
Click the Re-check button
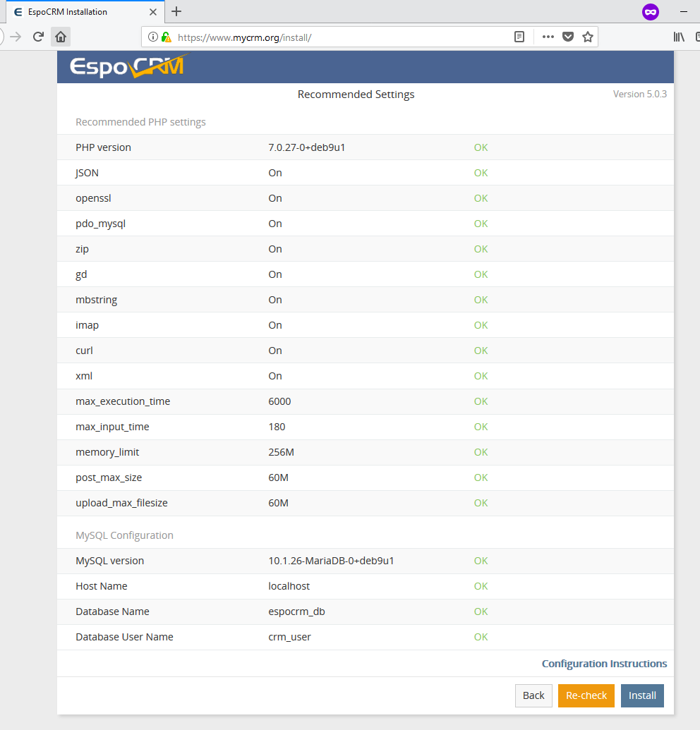tap(586, 695)
